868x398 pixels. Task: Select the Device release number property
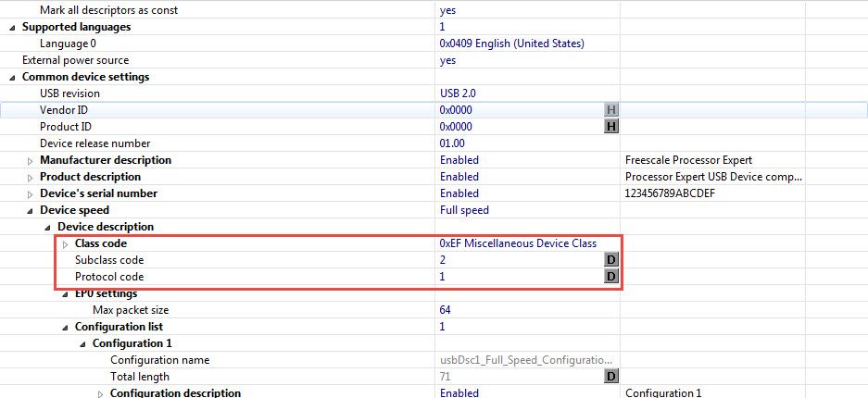tap(94, 143)
